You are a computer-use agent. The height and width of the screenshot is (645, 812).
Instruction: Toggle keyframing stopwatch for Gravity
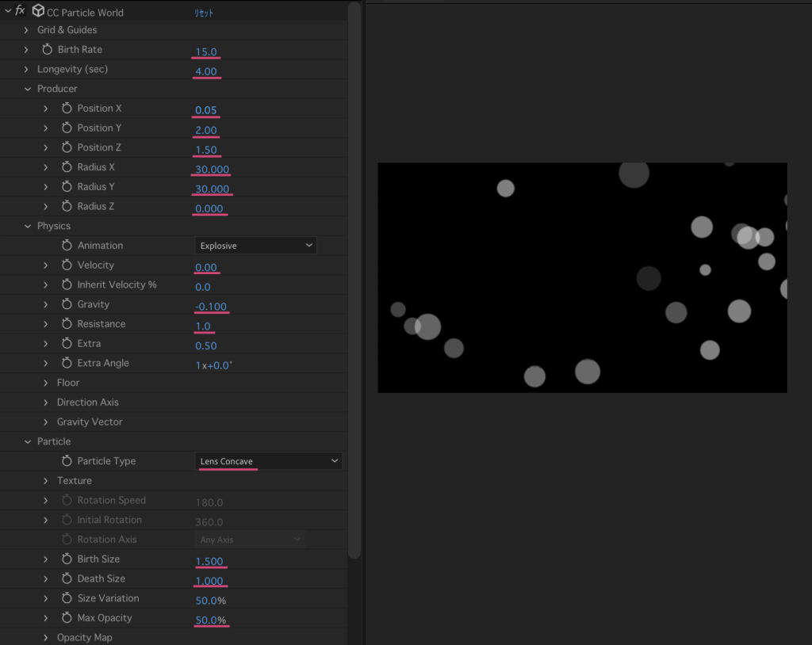click(68, 304)
